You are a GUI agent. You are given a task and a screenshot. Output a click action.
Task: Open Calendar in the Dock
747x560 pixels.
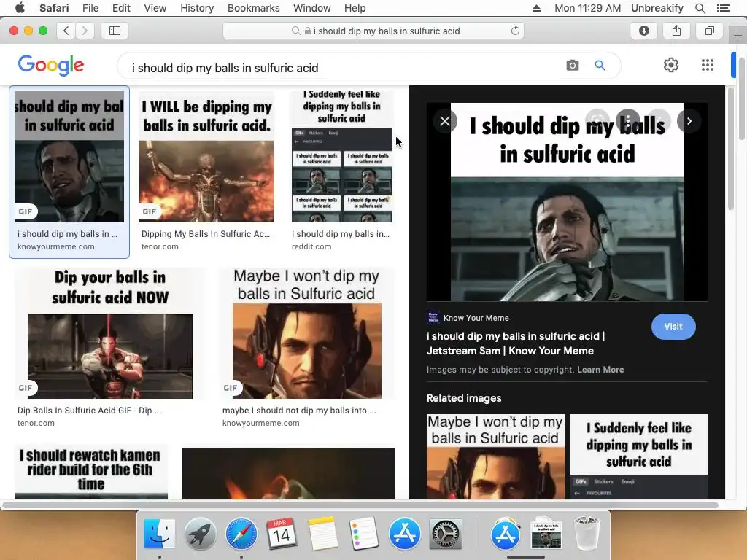(282, 534)
